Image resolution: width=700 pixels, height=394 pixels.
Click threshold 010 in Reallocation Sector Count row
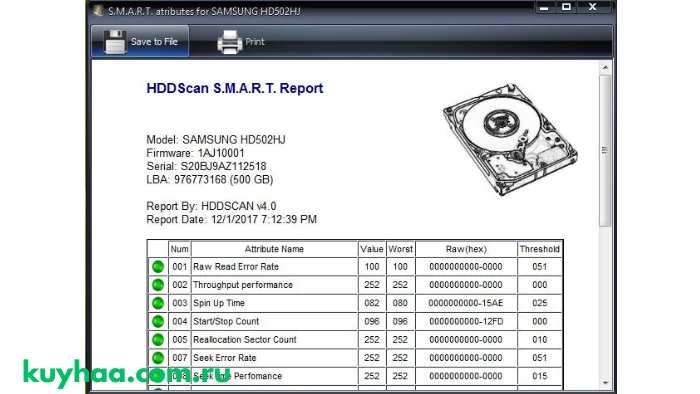click(540, 340)
